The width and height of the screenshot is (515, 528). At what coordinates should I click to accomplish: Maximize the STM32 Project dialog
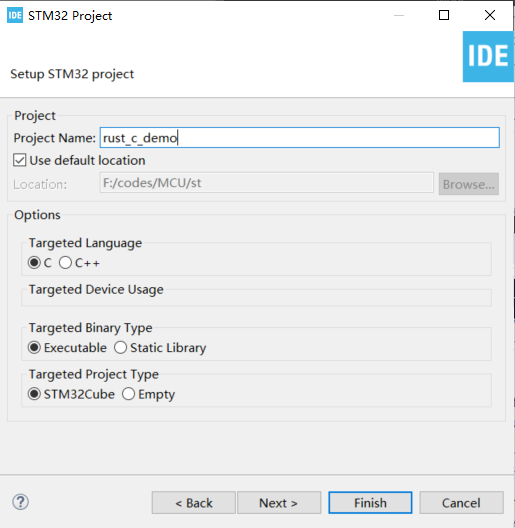444,15
